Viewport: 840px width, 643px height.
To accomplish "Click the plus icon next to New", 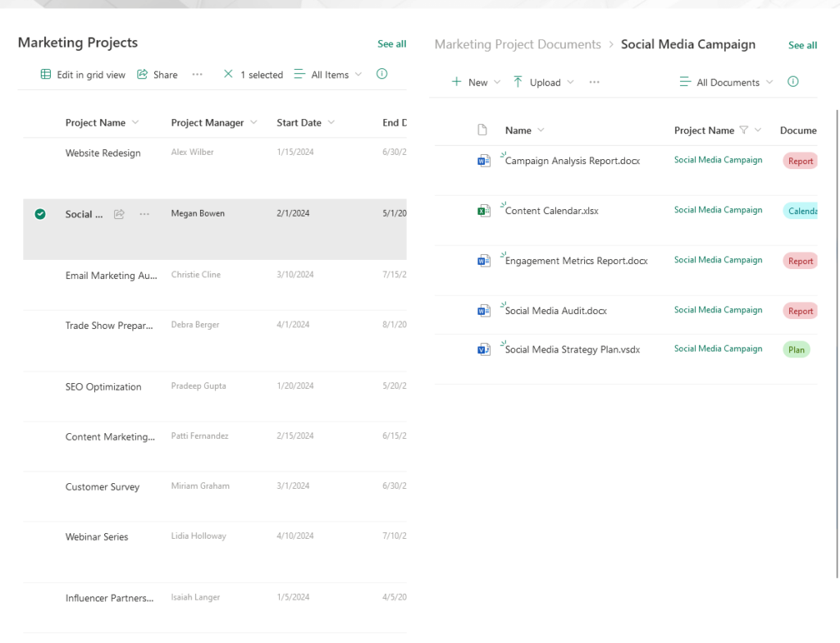I will [456, 81].
